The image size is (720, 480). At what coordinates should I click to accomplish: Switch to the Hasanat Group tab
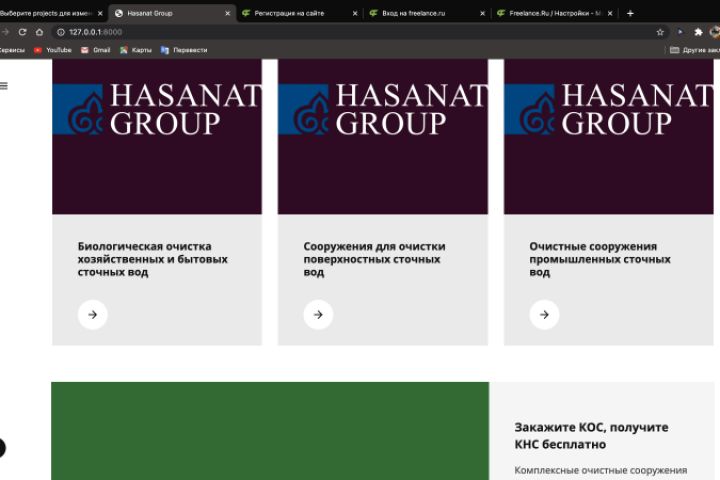coord(172,13)
